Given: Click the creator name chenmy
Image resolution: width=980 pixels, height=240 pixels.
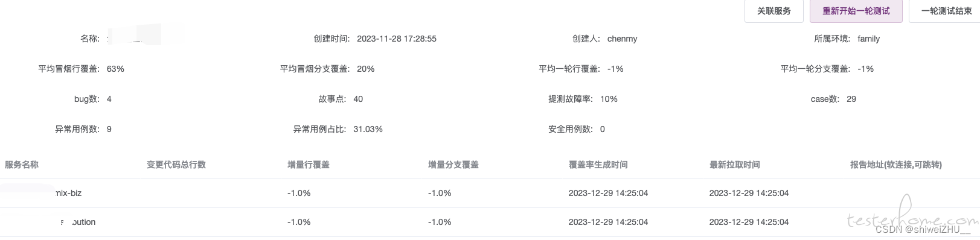Looking at the screenshot, I should click(623, 39).
